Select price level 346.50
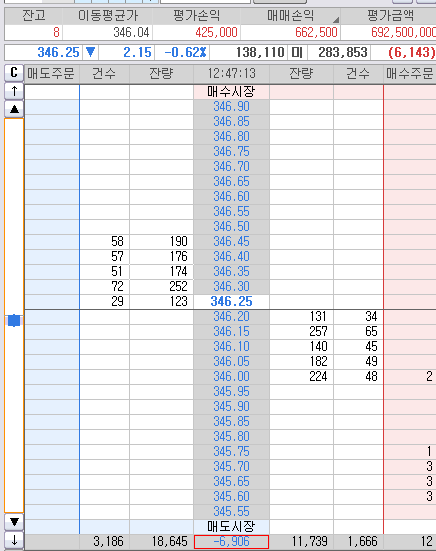Viewport: 436px width, 551px height. (x=231, y=227)
